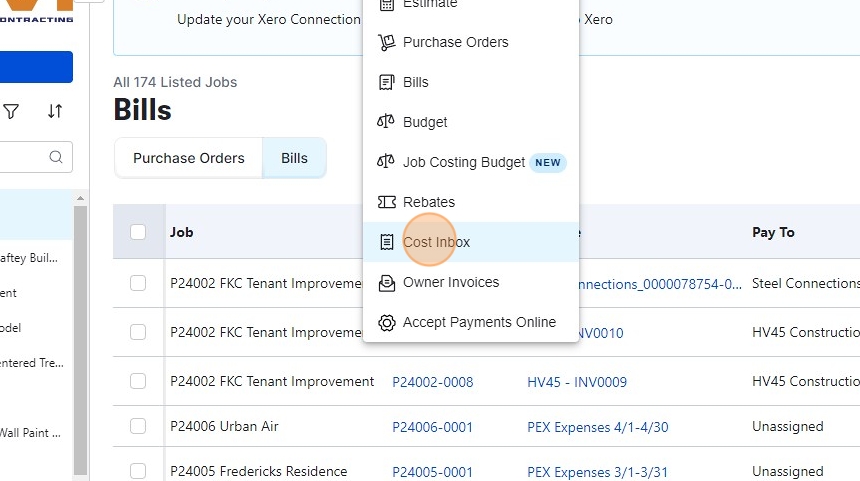The height and width of the screenshot is (481, 860).
Task: Click the search magnifier icon
Action: 56,157
